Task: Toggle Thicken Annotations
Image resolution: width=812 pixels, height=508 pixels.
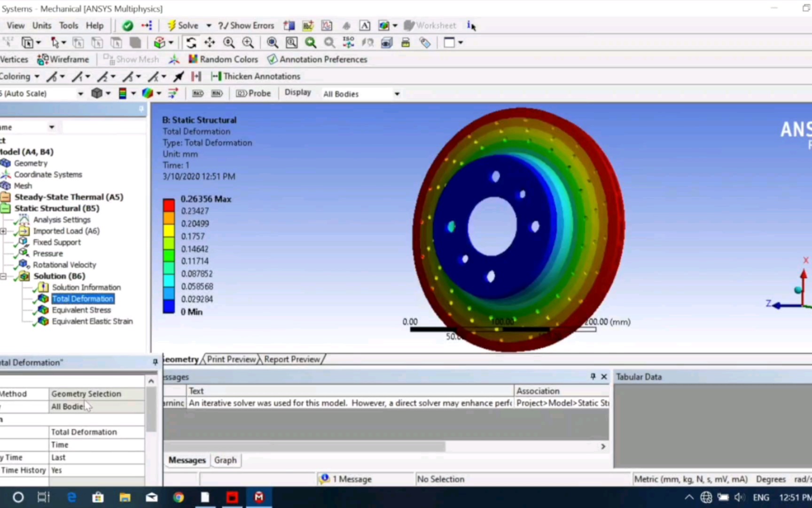Action: pyautogui.click(x=256, y=76)
